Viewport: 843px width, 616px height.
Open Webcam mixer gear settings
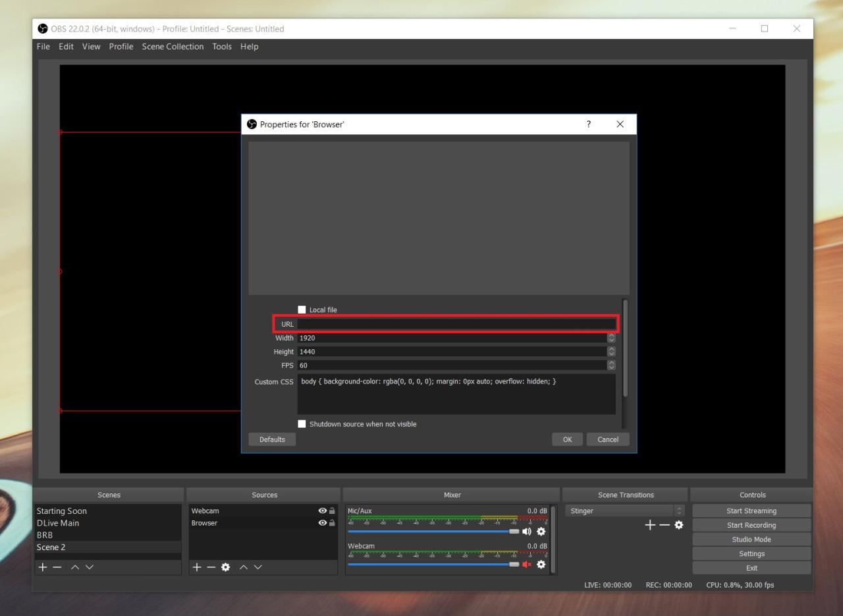541,564
